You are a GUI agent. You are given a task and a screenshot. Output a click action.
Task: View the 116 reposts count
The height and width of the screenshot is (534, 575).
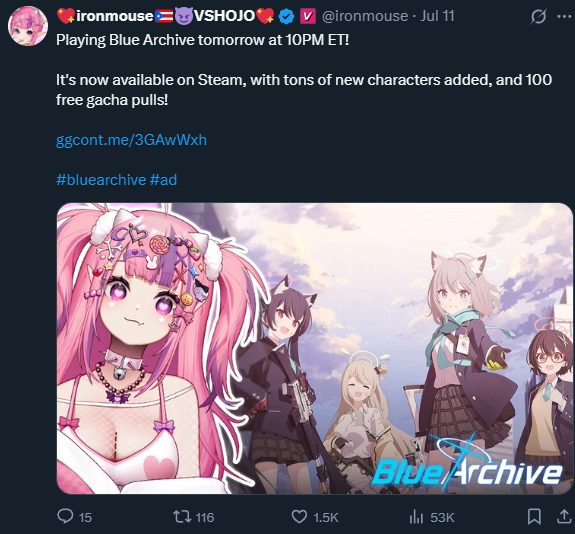(205, 517)
